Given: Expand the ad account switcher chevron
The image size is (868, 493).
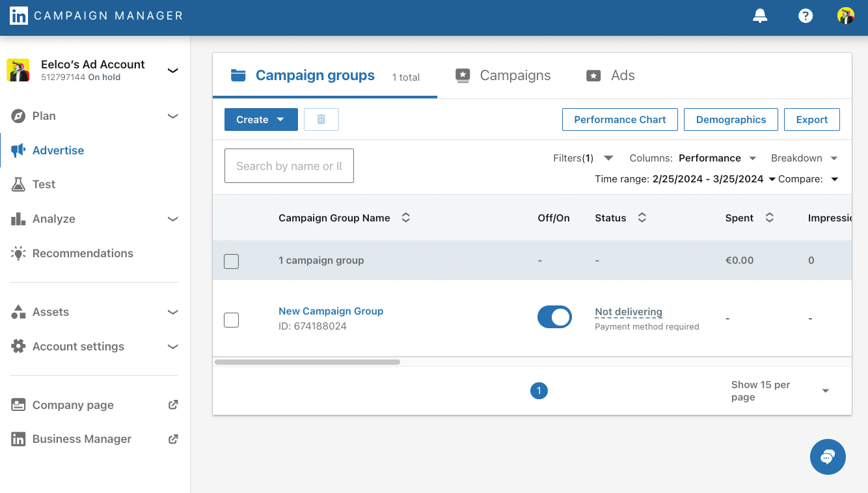Looking at the screenshot, I should pos(172,70).
